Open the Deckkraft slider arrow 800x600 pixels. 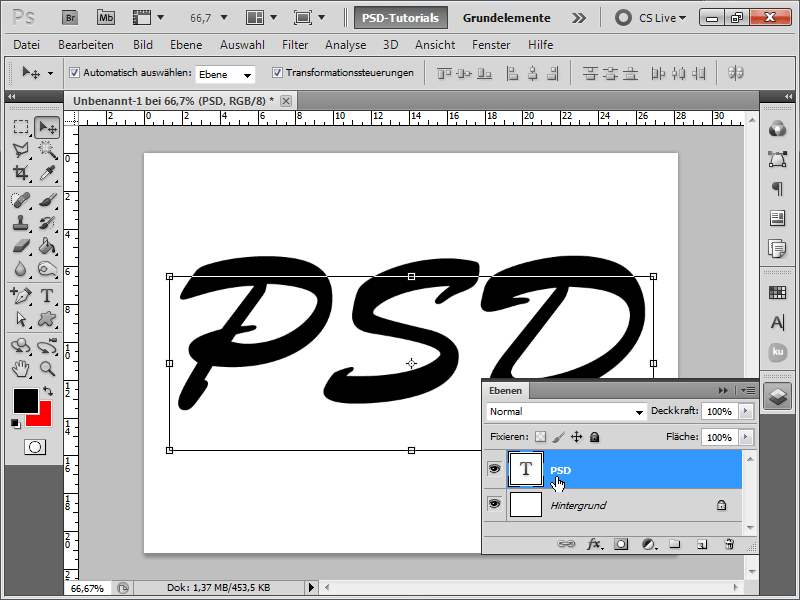coord(746,411)
